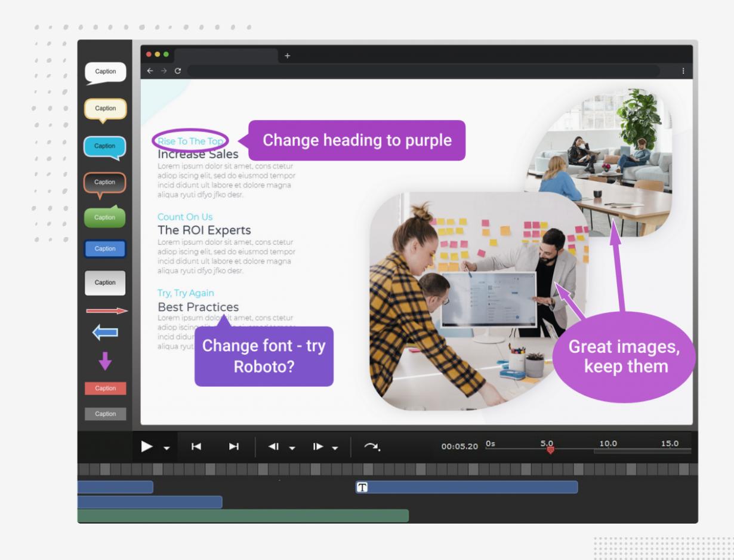734x560 pixels.
Task: Jump to the start of the timeline
Action: pos(196,447)
